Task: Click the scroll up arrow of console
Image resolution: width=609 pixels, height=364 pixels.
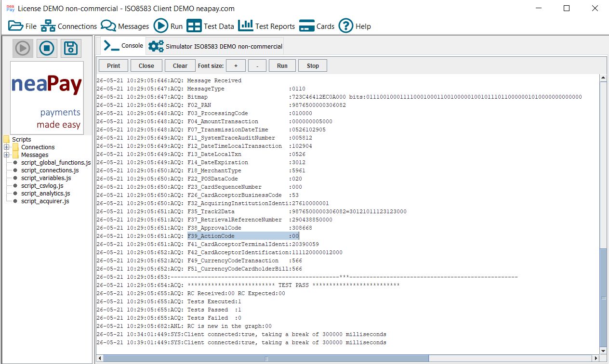Action: pyautogui.click(x=603, y=78)
